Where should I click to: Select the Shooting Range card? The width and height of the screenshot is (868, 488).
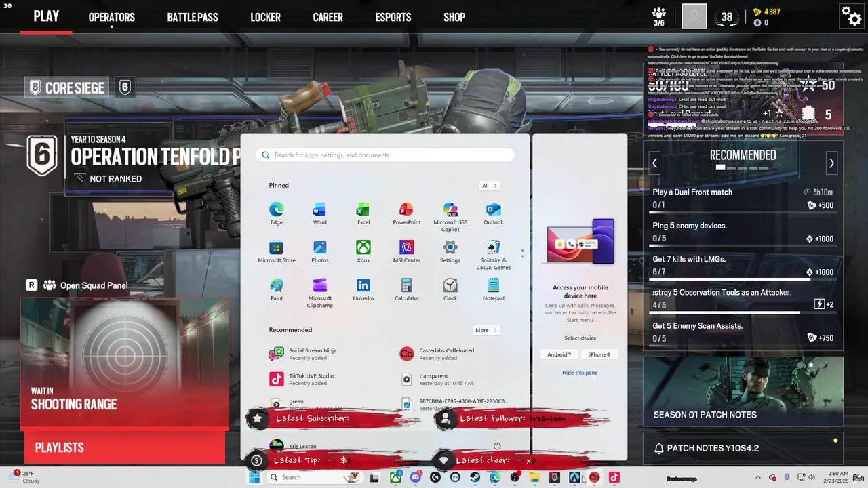(125, 364)
